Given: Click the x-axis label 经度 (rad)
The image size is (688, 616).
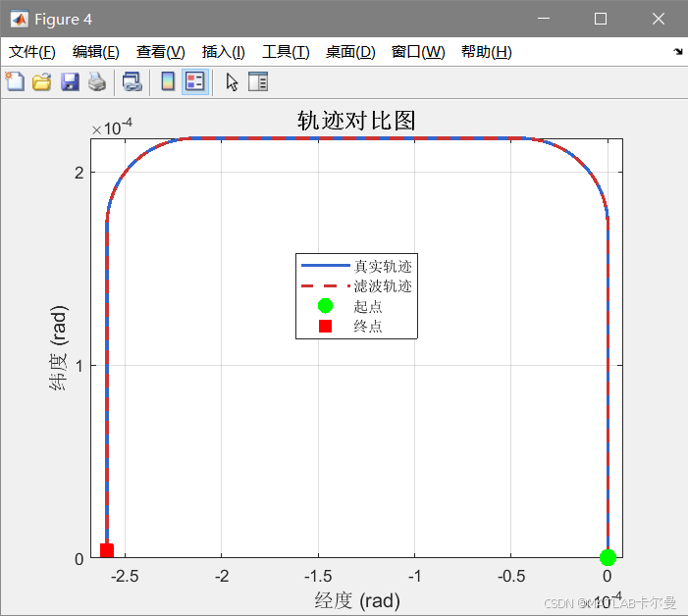Looking at the screenshot, I should tap(357, 600).
